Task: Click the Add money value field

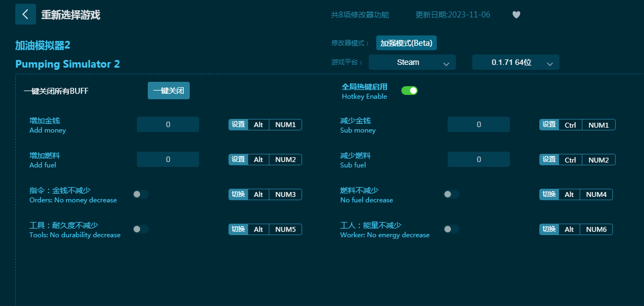Action: 168,124
